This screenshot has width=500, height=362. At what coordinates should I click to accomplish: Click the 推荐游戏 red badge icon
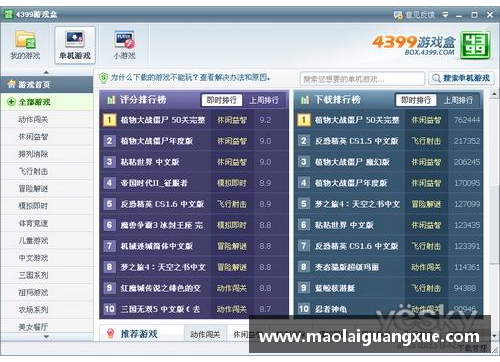[110, 333]
